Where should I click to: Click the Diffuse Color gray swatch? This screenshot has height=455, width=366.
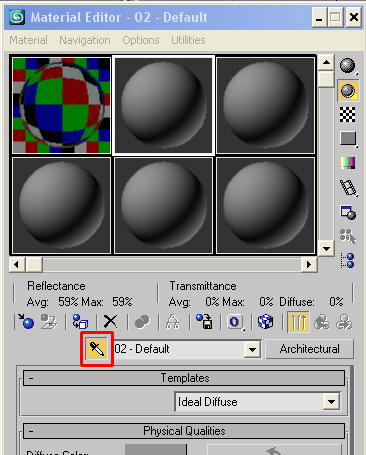click(156, 449)
